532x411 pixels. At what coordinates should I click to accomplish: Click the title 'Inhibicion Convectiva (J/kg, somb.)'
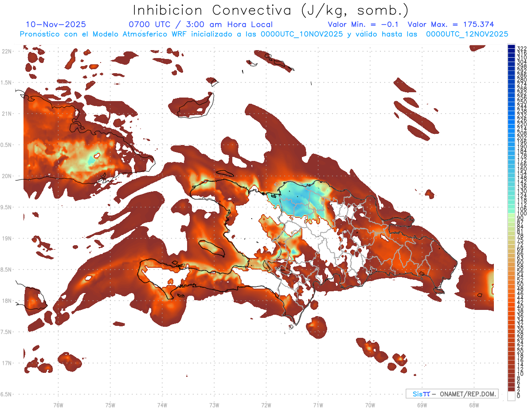[x=271, y=10]
